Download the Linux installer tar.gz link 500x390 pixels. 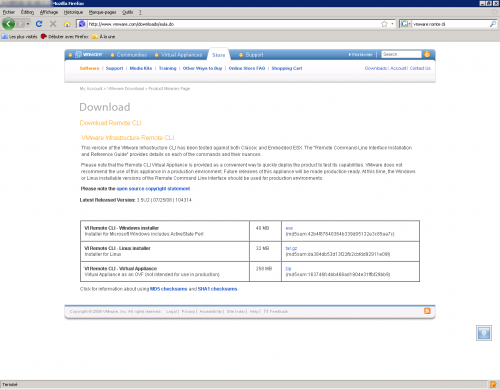(x=291, y=248)
